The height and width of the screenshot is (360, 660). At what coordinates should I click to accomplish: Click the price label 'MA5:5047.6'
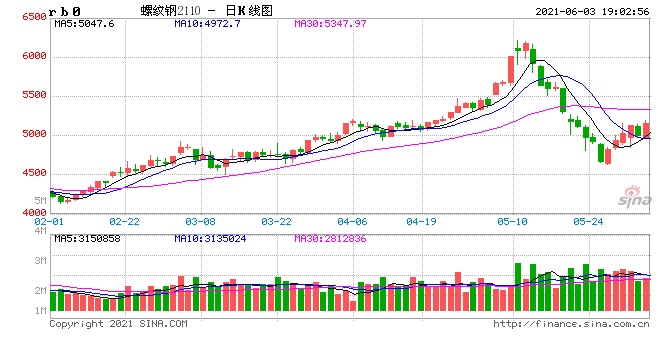(x=84, y=24)
